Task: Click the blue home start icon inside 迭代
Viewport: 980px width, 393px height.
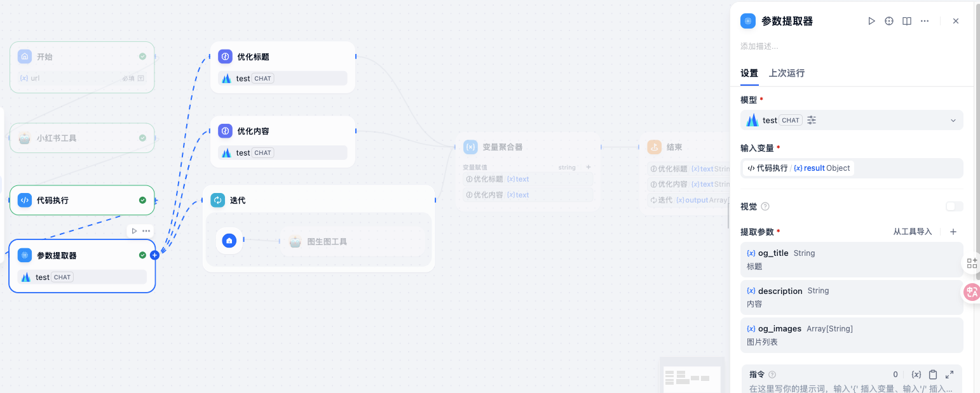Action: (x=229, y=241)
